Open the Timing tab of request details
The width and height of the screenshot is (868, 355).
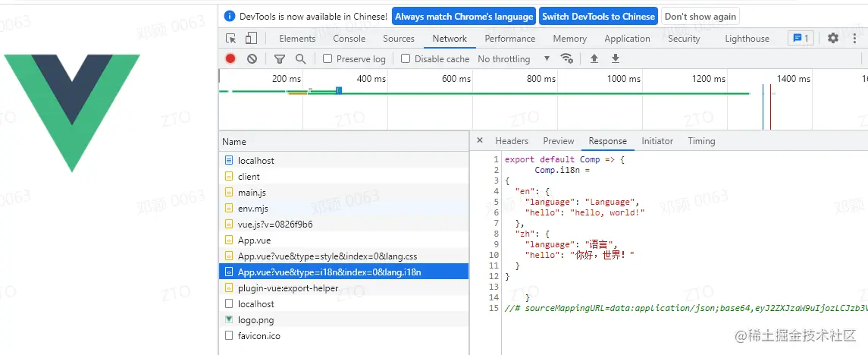coord(701,141)
